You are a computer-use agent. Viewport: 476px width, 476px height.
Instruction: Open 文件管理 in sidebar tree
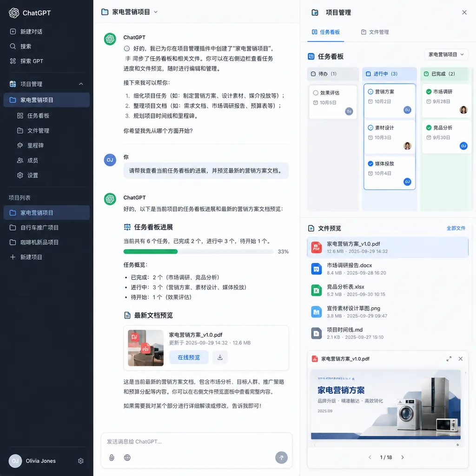[33, 131]
